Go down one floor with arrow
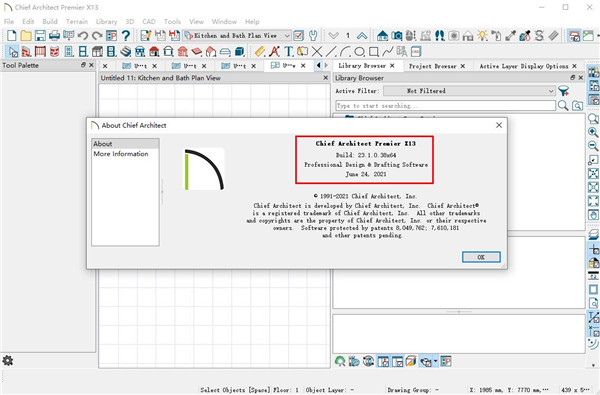This screenshot has height=395, width=600. [x=334, y=36]
